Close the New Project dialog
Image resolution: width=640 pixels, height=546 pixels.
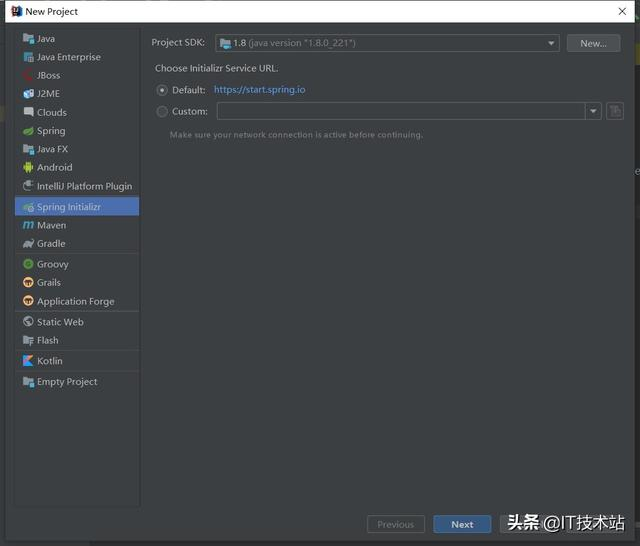pos(622,11)
